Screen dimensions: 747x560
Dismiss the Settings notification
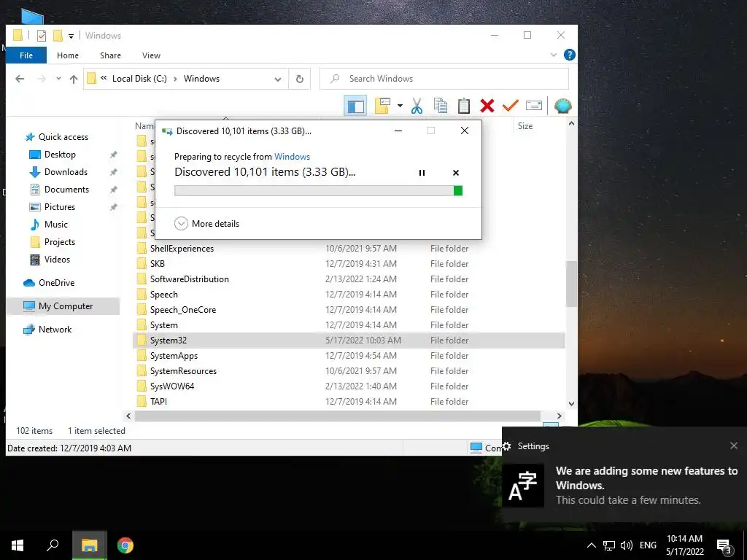(734, 446)
